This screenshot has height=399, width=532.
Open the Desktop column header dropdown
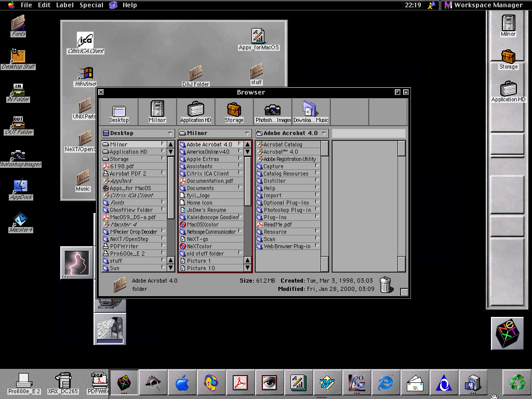pos(138,134)
